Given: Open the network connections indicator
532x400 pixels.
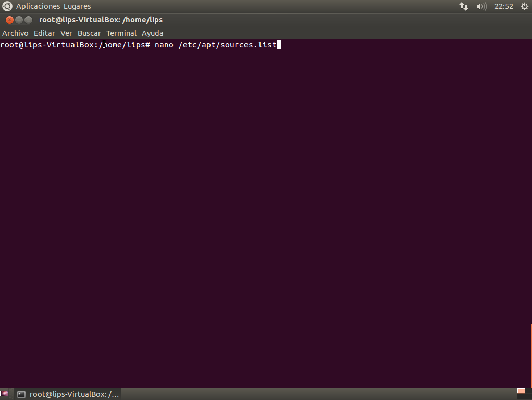Looking at the screenshot, I should point(463,6).
